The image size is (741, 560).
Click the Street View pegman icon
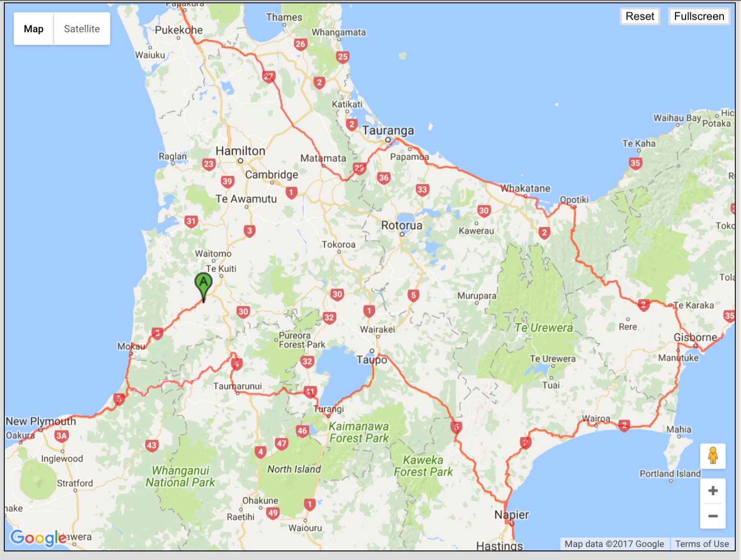[x=712, y=455]
